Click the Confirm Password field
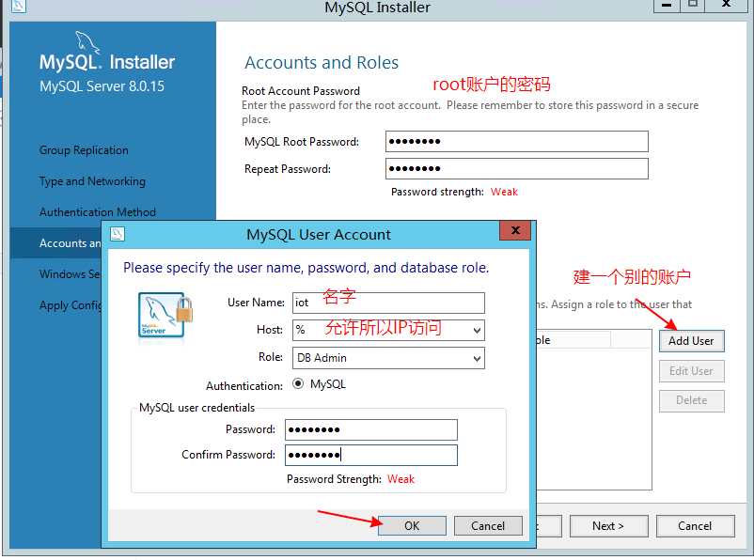Screen dimensions: 754x560 coord(371,455)
